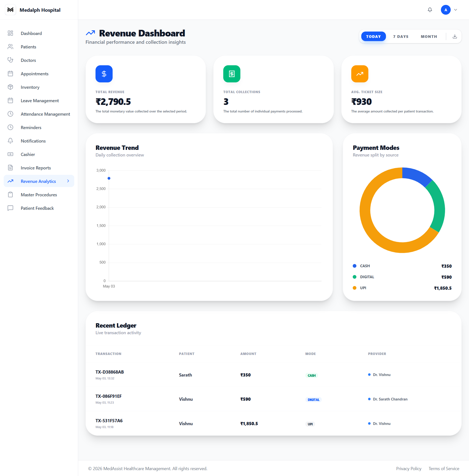Image resolution: width=469 pixels, height=476 pixels.
Task: Switch to the MONTH range
Action: [429, 36]
